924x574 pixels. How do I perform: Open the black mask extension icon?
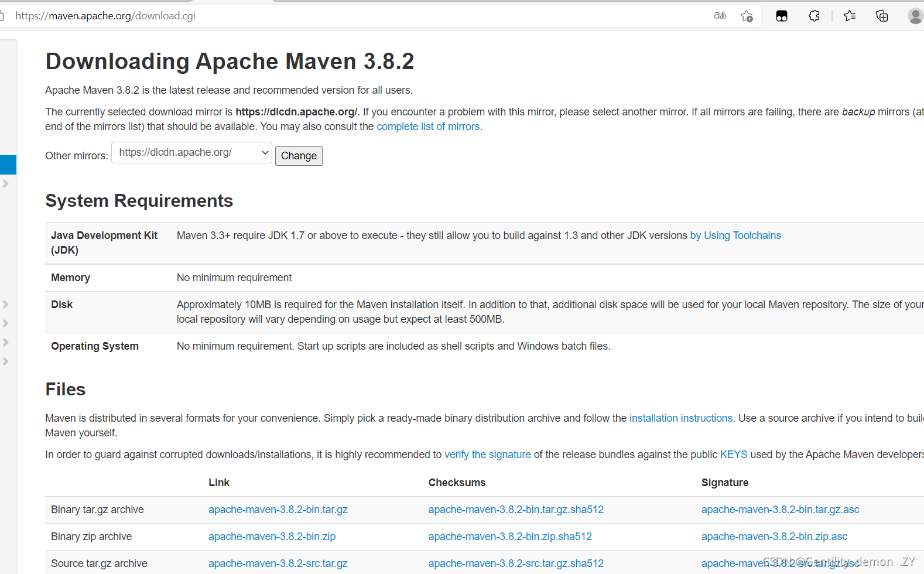(782, 16)
